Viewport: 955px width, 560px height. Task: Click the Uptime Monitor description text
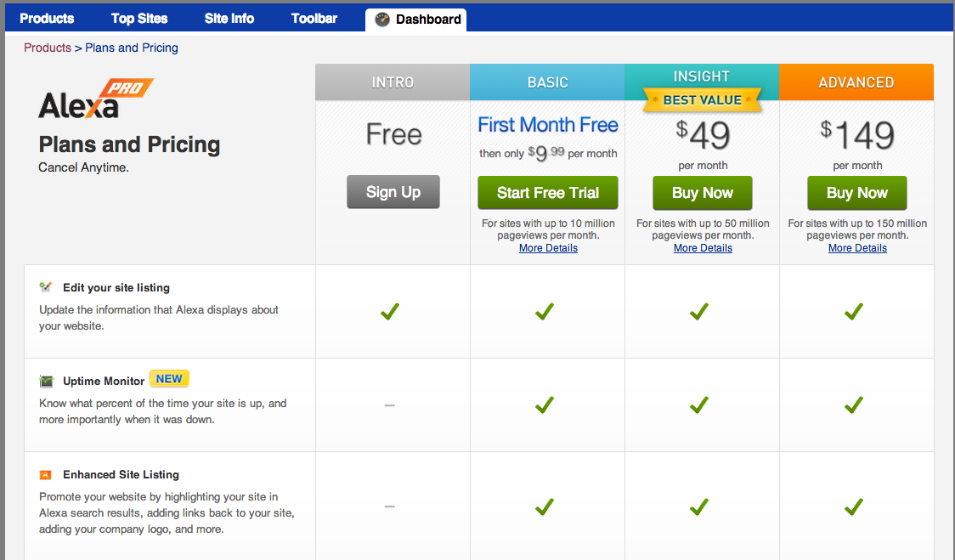pyautogui.click(x=162, y=411)
